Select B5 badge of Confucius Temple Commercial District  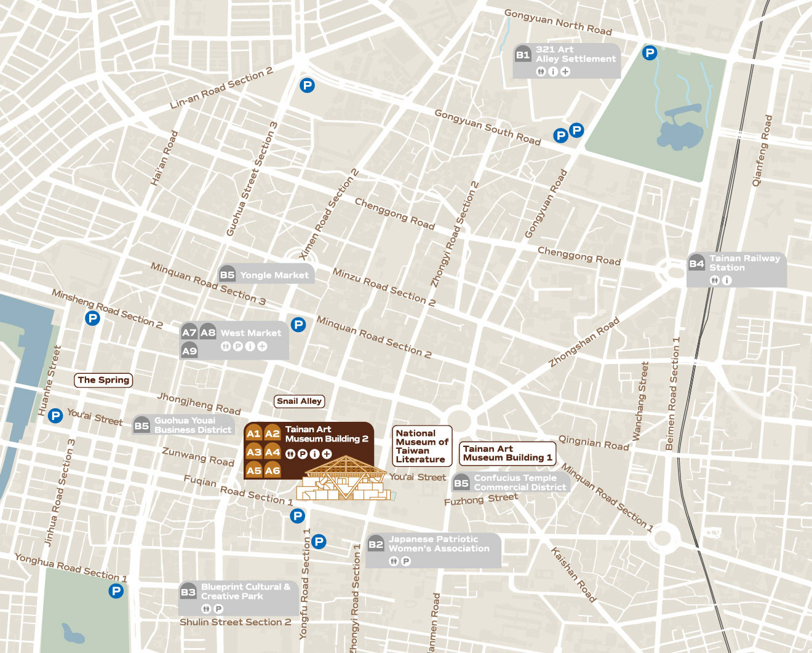(461, 483)
